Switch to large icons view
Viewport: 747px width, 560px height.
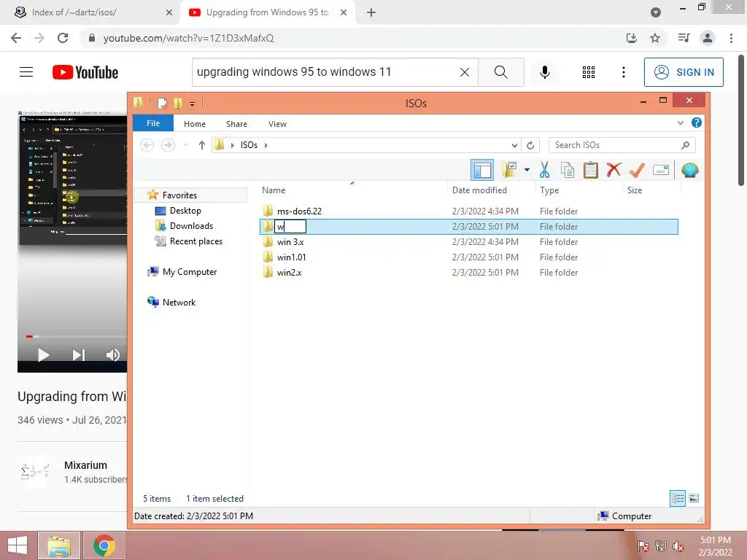tap(694, 499)
